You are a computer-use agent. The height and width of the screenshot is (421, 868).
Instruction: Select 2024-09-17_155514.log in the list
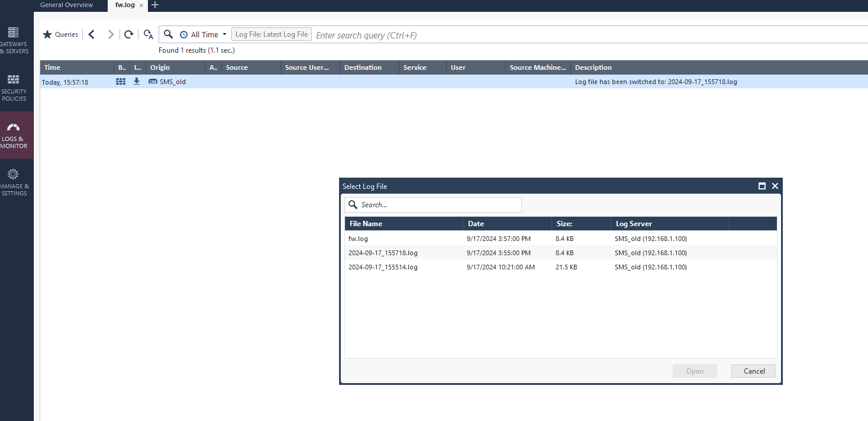pyautogui.click(x=383, y=267)
